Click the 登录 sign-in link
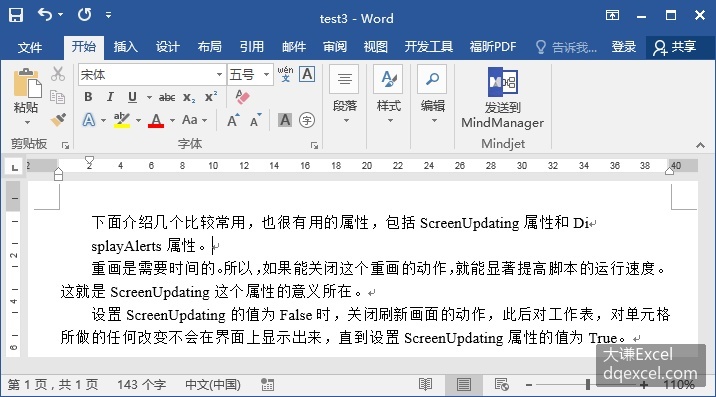This screenshot has height=397, width=716. [x=623, y=47]
